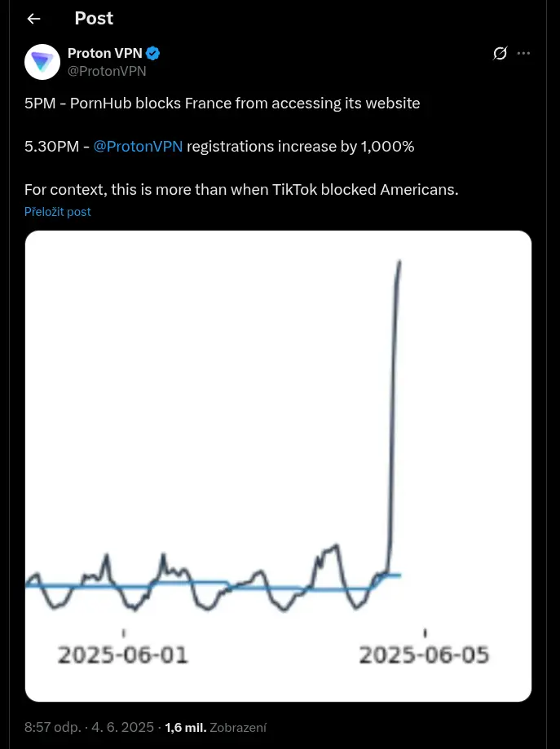Screen dimensions: 560x749
Task: Click the Zobrazení views label
Action: click(238, 728)
